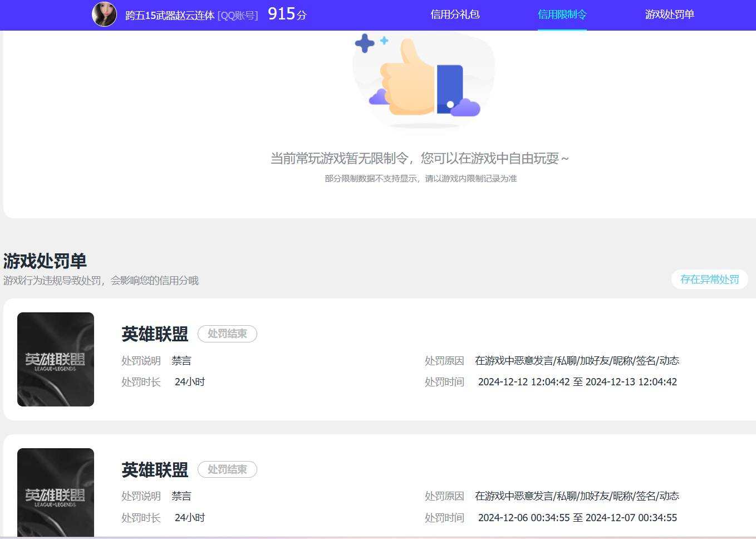Click the username 跨五15武器赵云连体

[170, 16]
